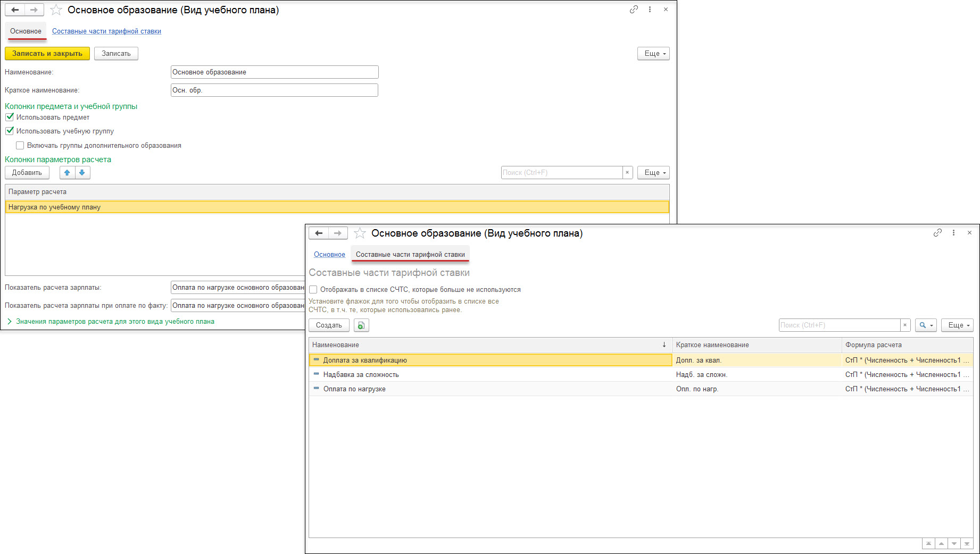980x554 pixels.
Task: Click Создать button
Action: pos(329,325)
